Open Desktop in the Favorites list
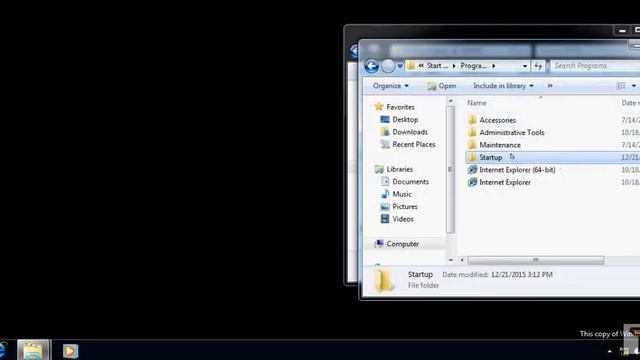This screenshot has width=640, height=360. (x=405, y=119)
